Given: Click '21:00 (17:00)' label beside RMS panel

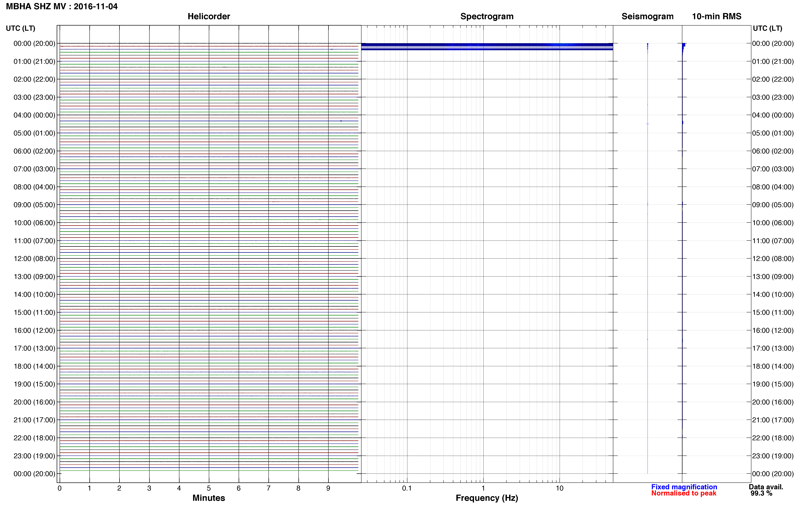Looking at the screenshot, I should (x=773, y=420).
